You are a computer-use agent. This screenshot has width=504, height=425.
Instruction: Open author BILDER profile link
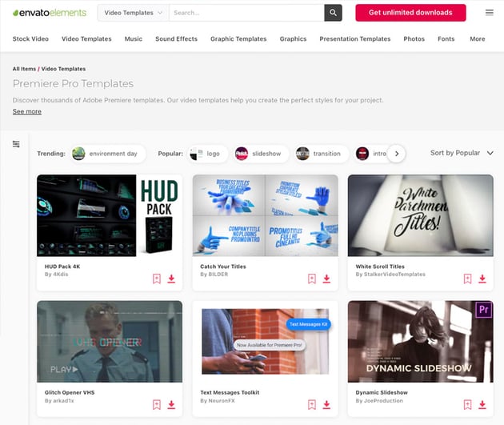[x=218, y=275]
